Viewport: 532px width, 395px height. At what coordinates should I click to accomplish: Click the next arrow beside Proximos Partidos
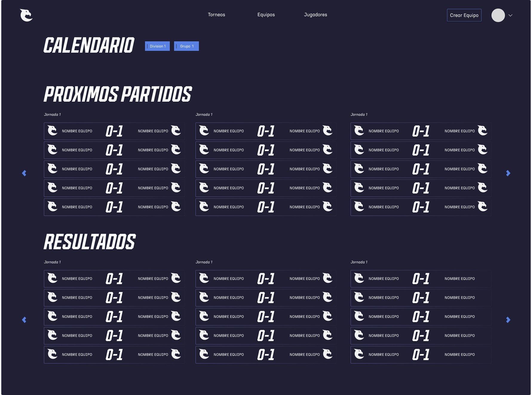pos(508,173)
